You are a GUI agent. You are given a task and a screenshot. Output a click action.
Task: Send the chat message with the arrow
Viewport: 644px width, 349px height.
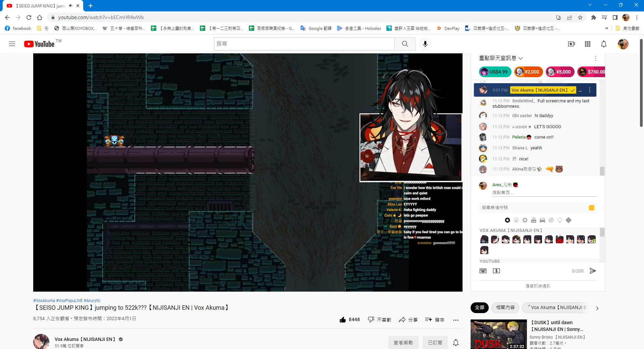[x=593, y=271]
